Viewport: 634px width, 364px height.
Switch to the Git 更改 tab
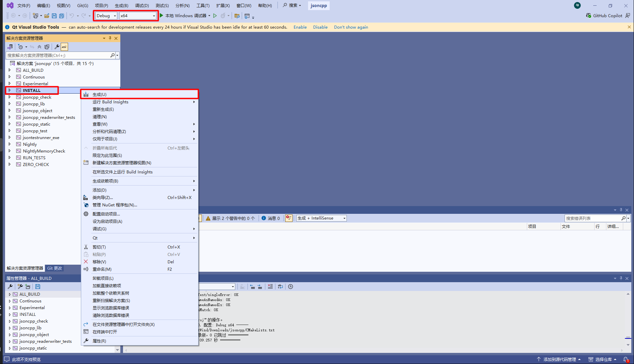click(x=55, y=268)
